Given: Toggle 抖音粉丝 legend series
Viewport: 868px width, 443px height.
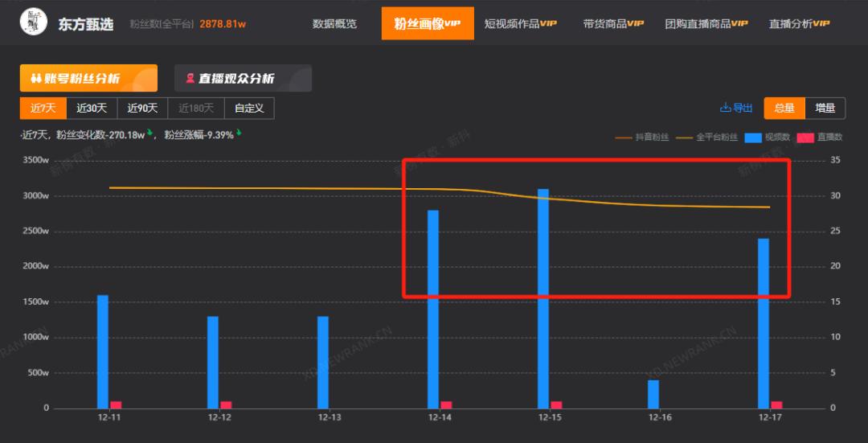Looking at the screenshot, I should (x=642, y=137).
